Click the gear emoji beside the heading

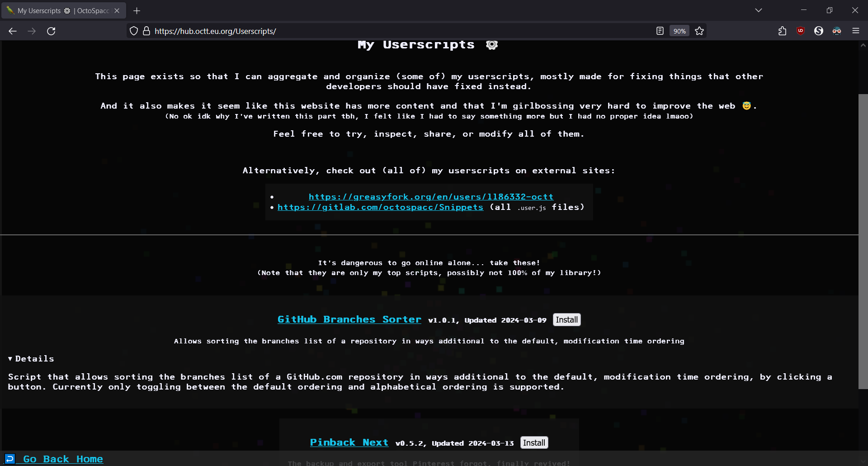tap(492, 45)
